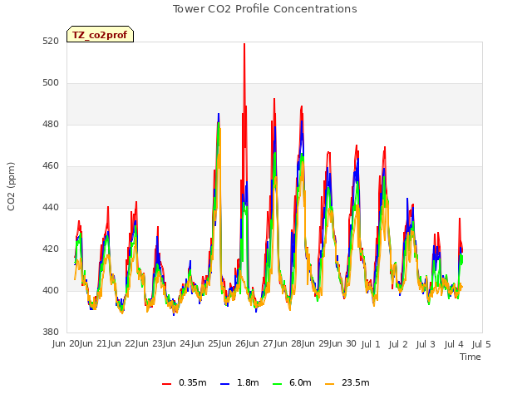Screen dimensions: 532x399
Task: Click the green 6.0m legend swatch
Action: (x=277, y=384)
